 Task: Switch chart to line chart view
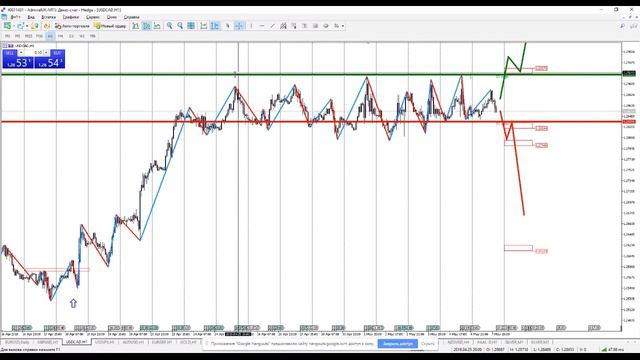click(x=157, y=26)
